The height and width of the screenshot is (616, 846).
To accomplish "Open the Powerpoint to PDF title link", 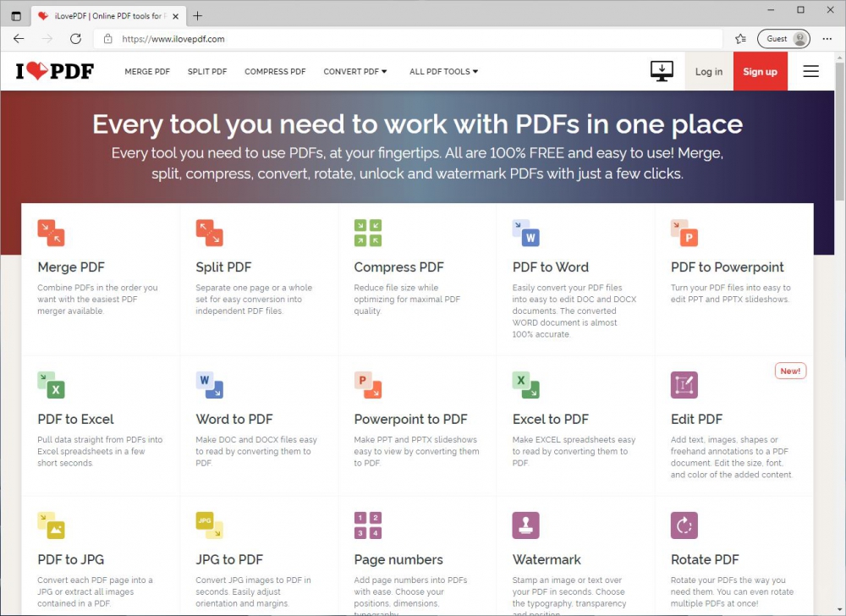I will coord(410,419).
